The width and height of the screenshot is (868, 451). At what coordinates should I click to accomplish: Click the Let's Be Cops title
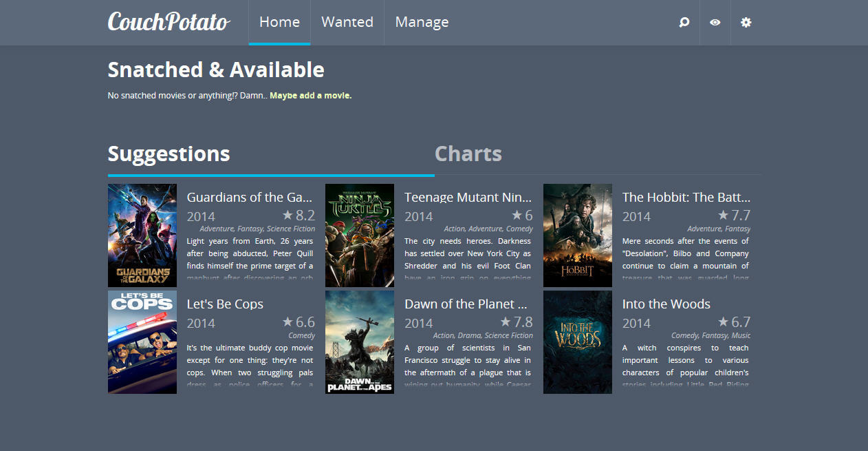[225, 304]
